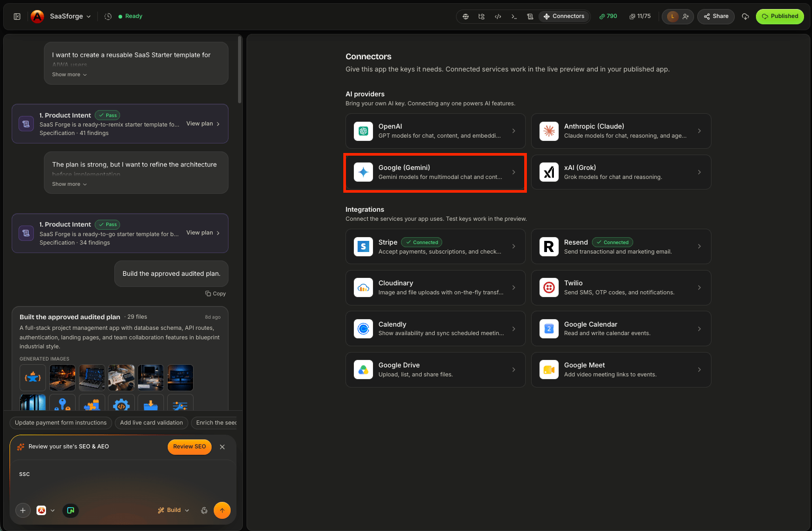
Task: Dismiss the SEO & AEO review banner
Action: tap(222, 447)
